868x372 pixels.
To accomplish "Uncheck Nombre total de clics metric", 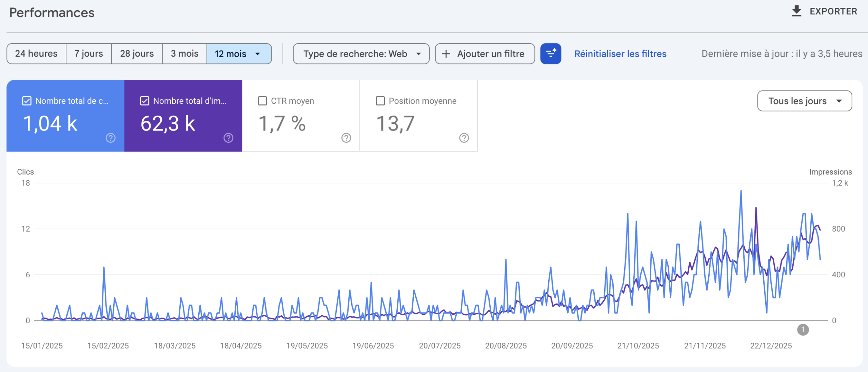I will pyautogui.click(x=26, y=100).
